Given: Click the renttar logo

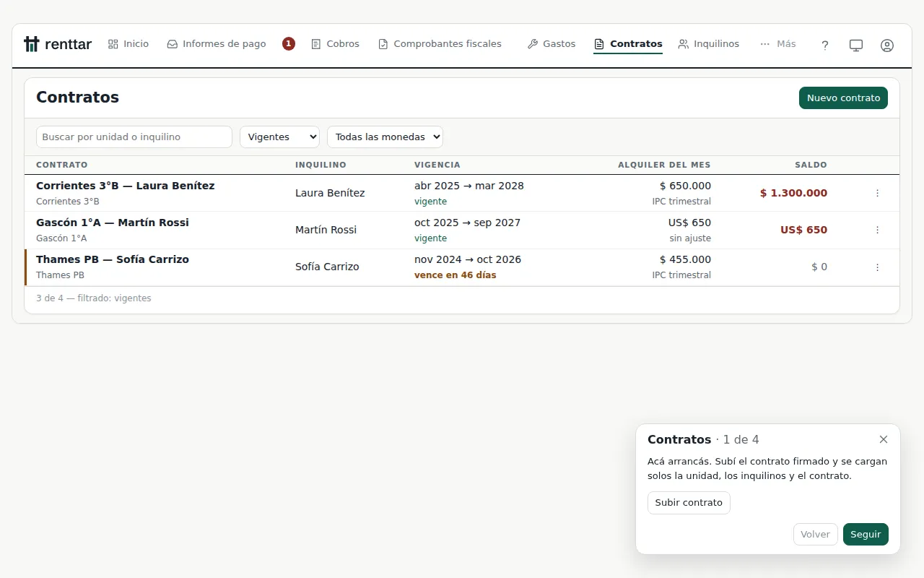Looking at the screenshot, I should pos(58,44).
